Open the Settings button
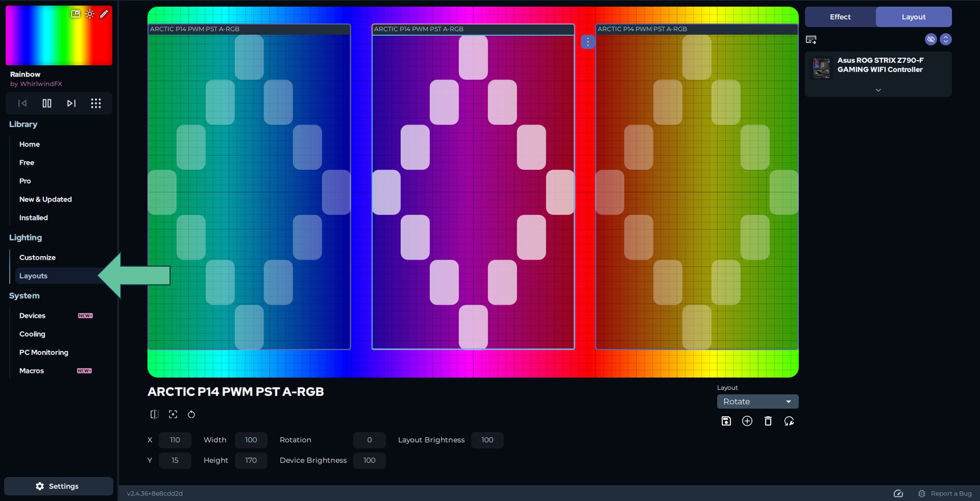The width and height of the screenshot is (980, 501). (58, 486)
